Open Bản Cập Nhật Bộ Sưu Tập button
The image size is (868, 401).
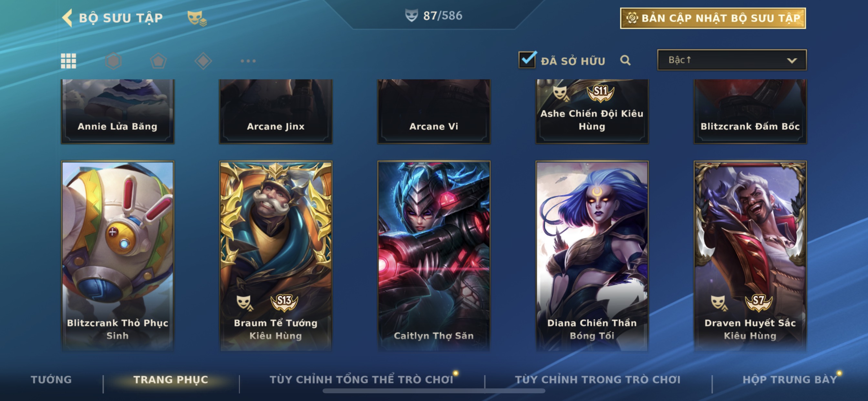[x=713, y=18]
